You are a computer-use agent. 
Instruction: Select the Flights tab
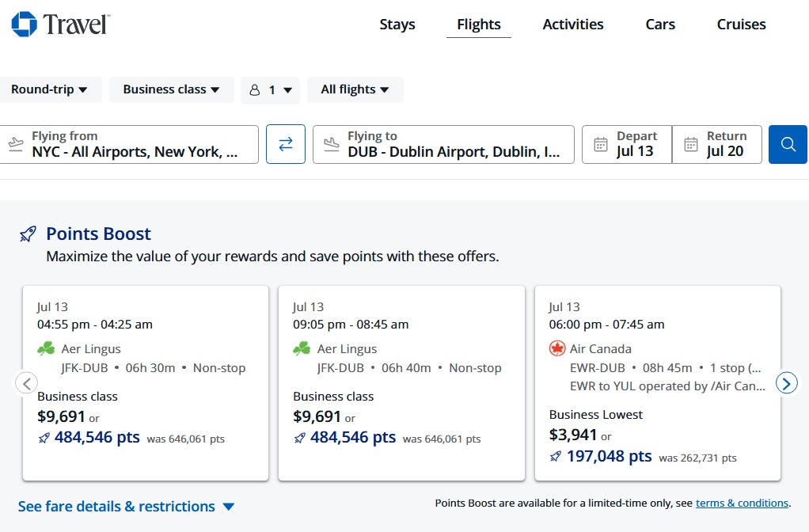point(479,25)
